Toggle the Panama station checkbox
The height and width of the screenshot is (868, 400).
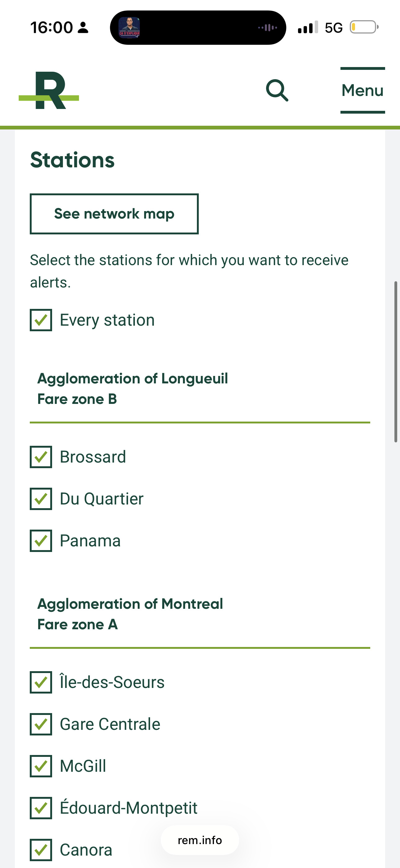point(41,541)
